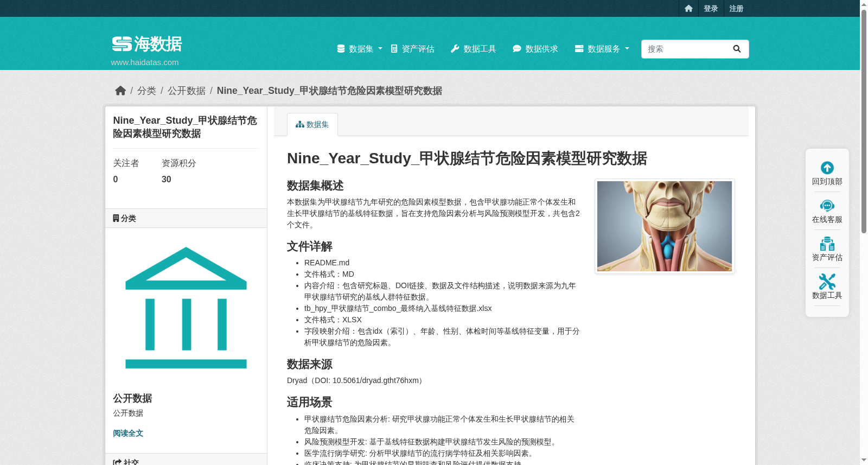Expand the 数据服务 dropdown menu

(x=602, y=49)
